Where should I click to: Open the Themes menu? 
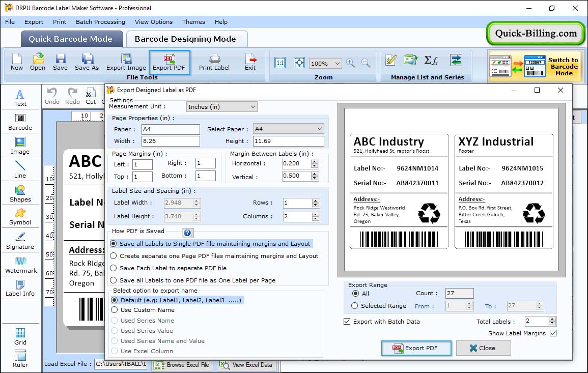(193, 22)
